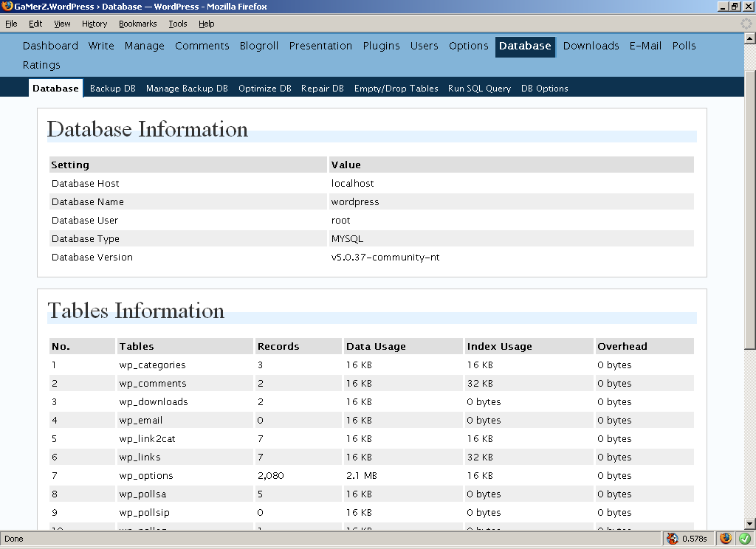Click the 'Records' column header

(x=278, y=347)
